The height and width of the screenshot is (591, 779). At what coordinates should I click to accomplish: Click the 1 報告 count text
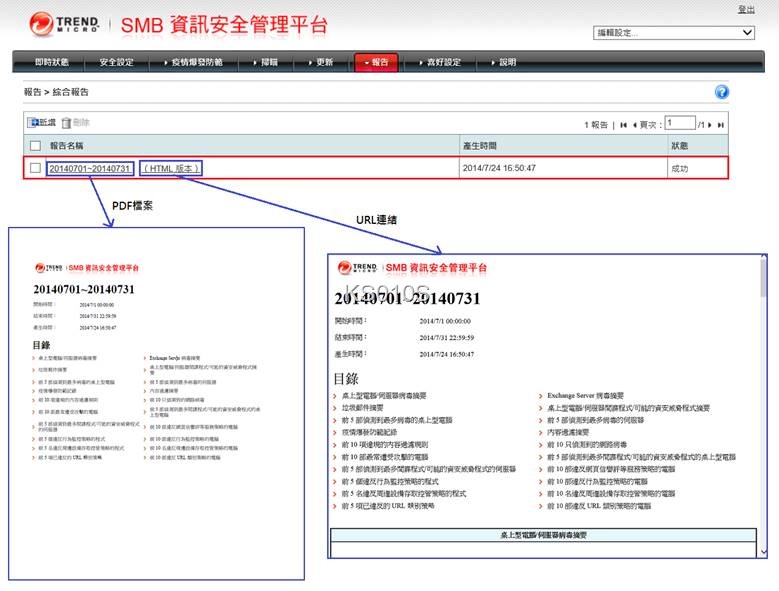[x=596, y=125]
